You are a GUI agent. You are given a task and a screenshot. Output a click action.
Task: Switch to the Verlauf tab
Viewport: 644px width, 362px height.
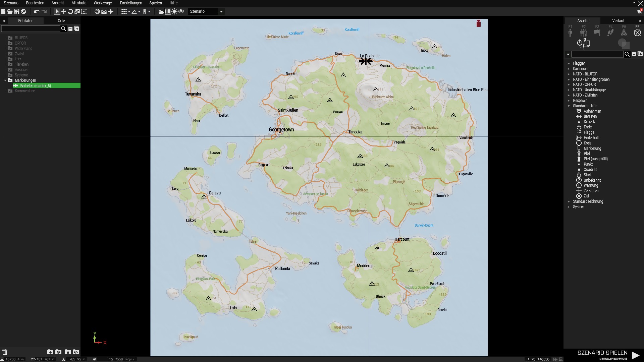coord(618,21)
